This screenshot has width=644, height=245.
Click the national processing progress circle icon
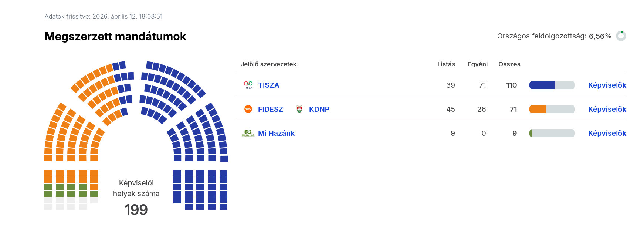(621, 36)
